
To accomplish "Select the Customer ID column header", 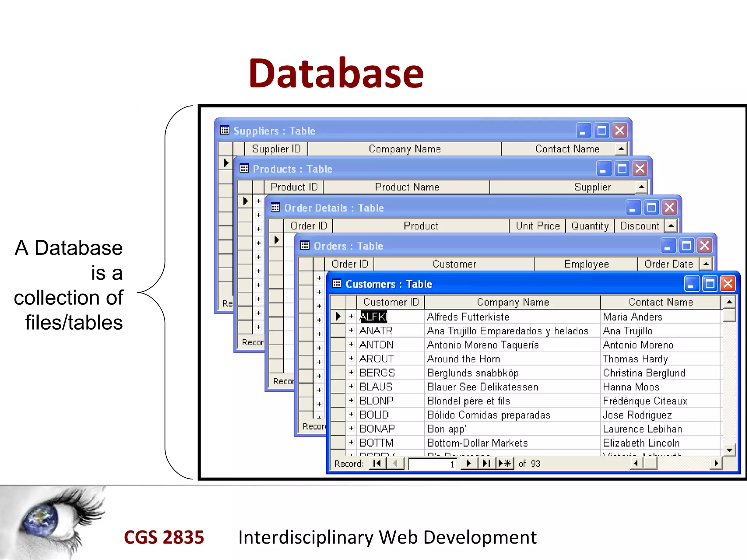I will click(x=391, y=302).
